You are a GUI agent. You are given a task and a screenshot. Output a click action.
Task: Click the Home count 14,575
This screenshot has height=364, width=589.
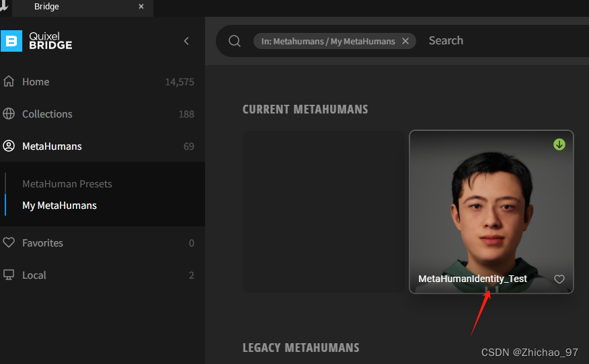pos(180,82)
